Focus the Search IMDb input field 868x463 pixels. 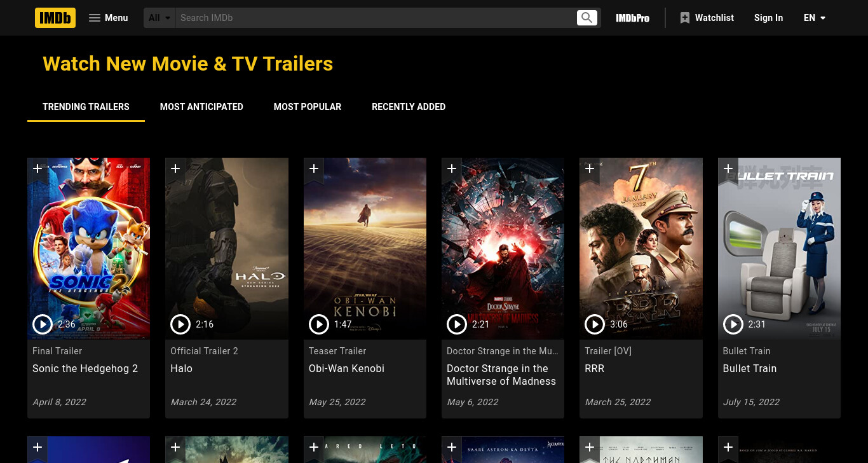(x=375, y=18)
